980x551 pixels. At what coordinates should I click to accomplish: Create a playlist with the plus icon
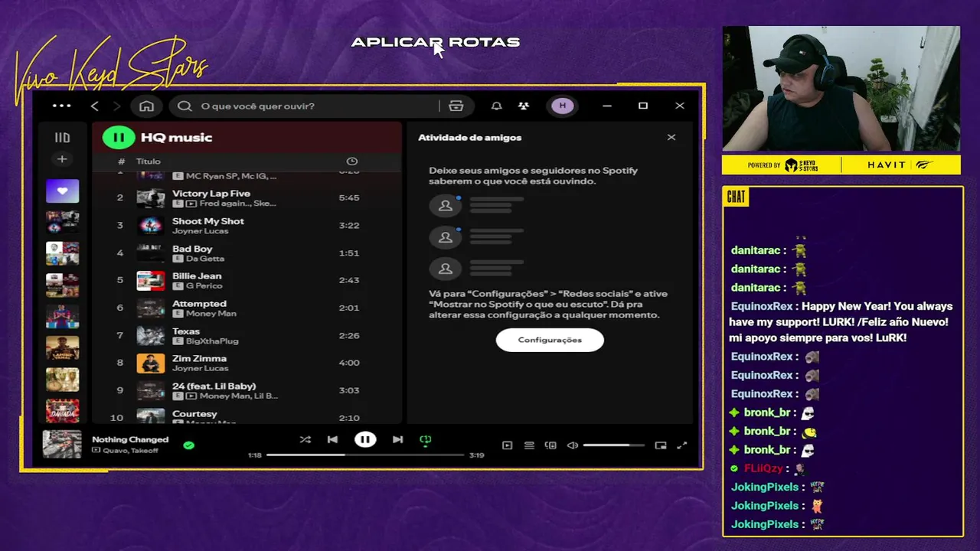[62, 159]
